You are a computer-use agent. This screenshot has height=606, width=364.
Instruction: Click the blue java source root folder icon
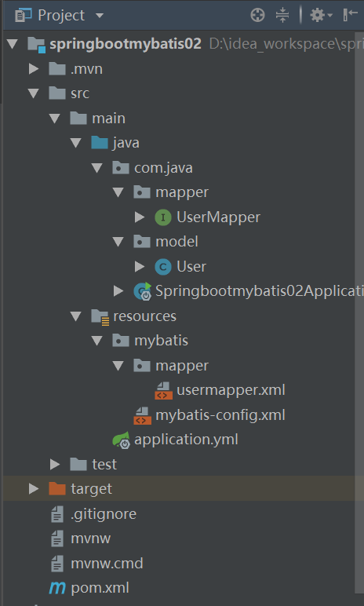(100, 143)
